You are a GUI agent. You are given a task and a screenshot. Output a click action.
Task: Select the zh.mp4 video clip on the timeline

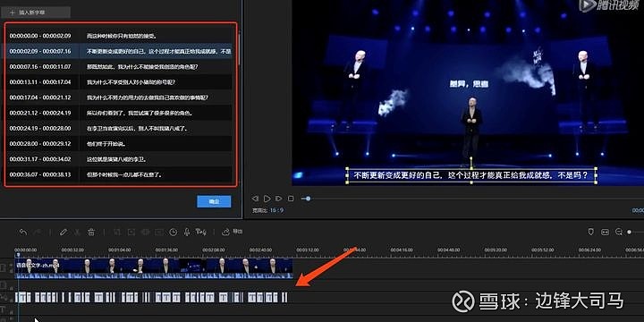tap(154, 268)
